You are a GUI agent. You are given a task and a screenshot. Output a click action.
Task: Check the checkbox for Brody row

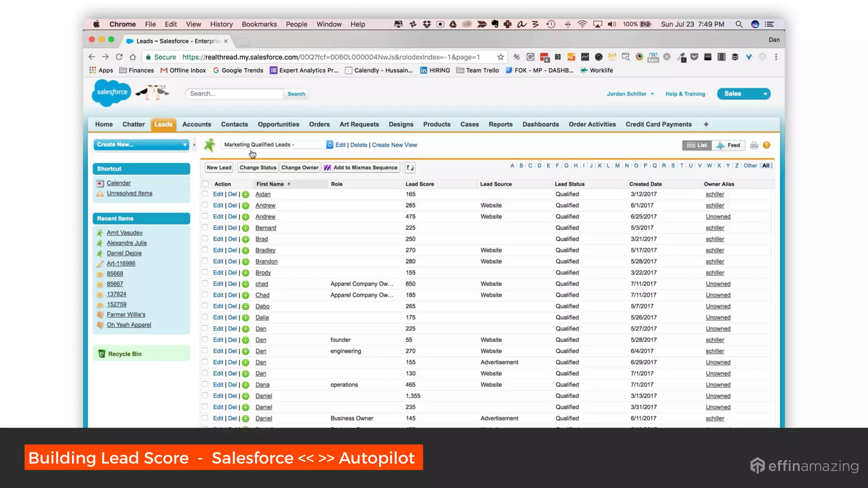(x=205, y=272)
